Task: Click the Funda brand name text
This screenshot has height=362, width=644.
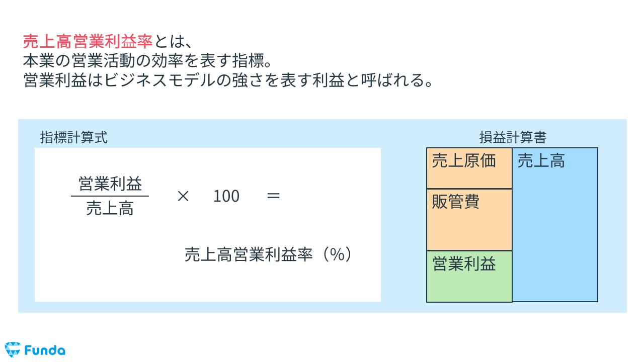Action: click(x=44, y=350)
